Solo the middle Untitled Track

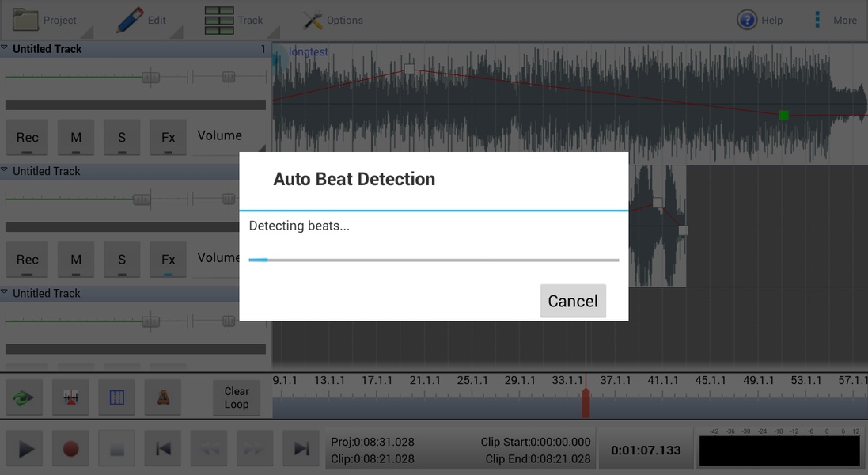[x=122, y=260]
